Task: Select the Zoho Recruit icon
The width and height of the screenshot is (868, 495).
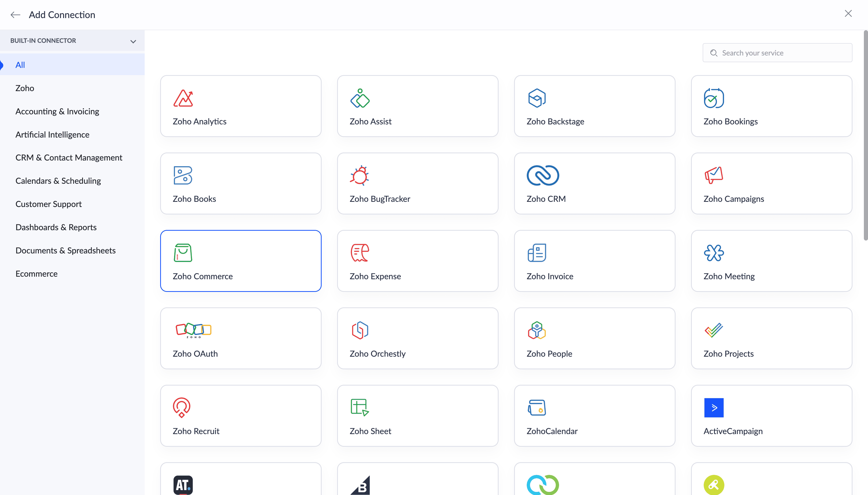Action: pos(182,407)
